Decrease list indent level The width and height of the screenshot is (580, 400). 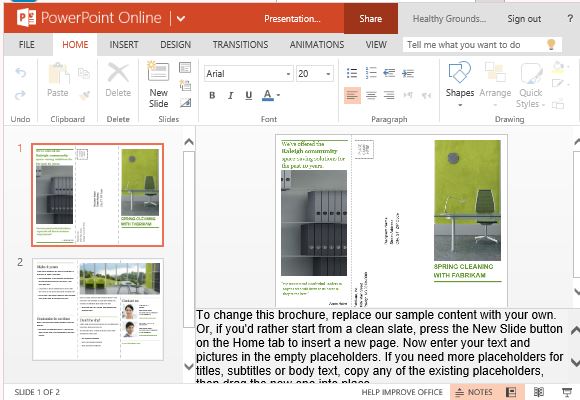(389, 73)
